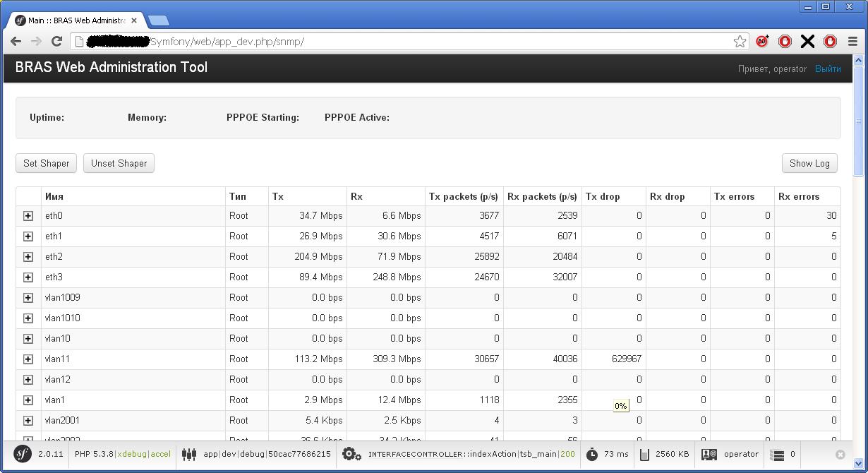Open the app dev debug environment panel
The image size is (868, 473).
[256, 454]
